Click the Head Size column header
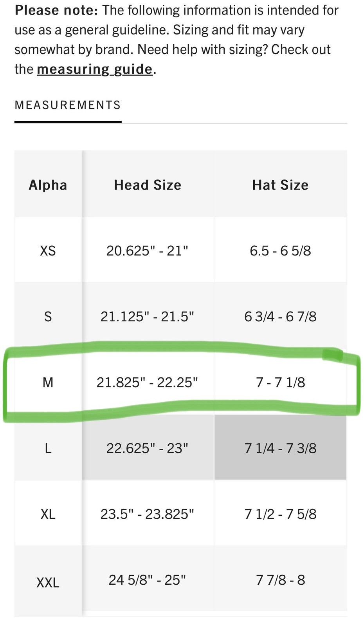 coord(148,185)
